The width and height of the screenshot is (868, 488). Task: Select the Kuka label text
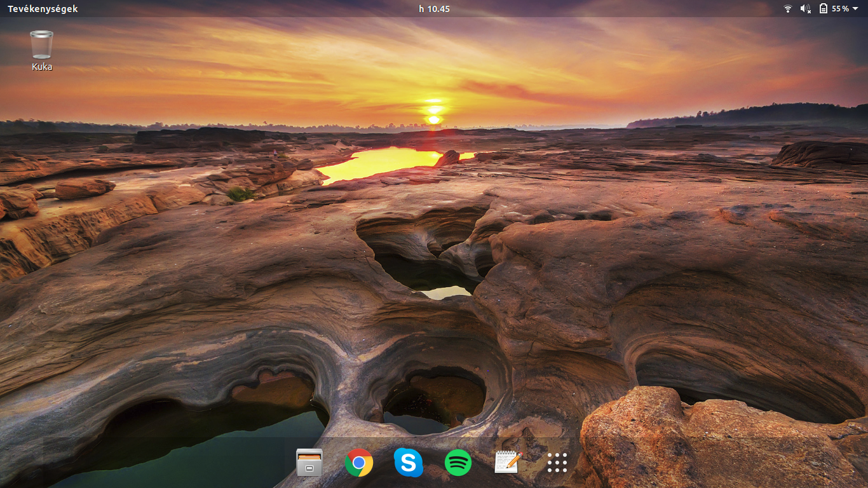(x=42, y=67)
